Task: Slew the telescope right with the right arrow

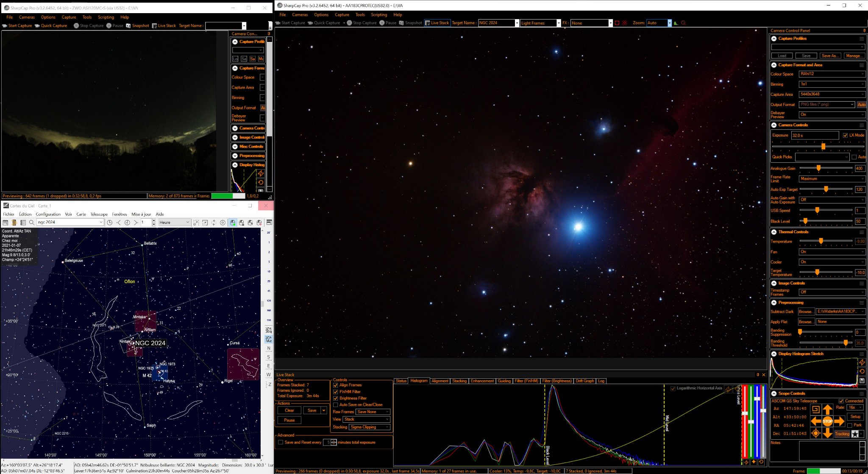Action: [x=839, y=421]
